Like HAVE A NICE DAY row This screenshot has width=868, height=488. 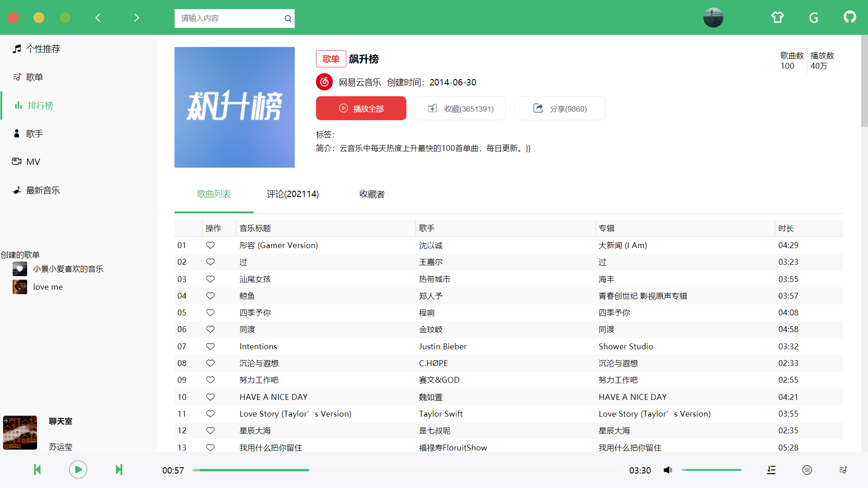210,397
